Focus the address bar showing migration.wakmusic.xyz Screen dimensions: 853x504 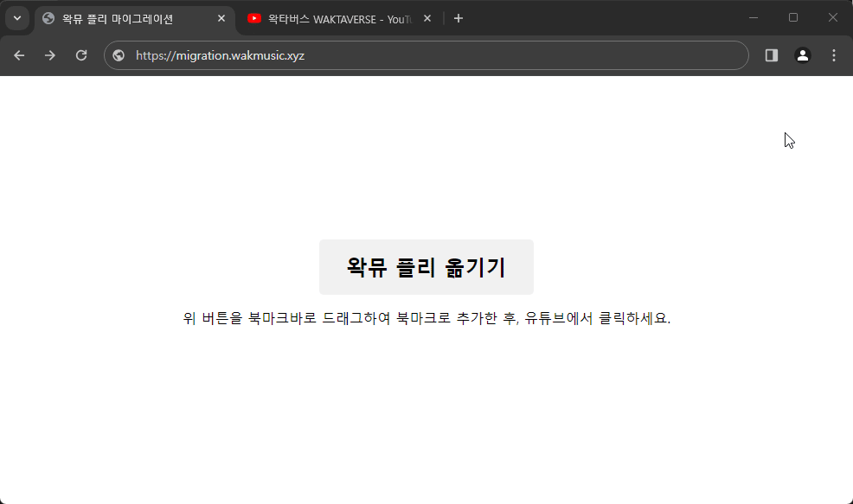tap(433, 55)
